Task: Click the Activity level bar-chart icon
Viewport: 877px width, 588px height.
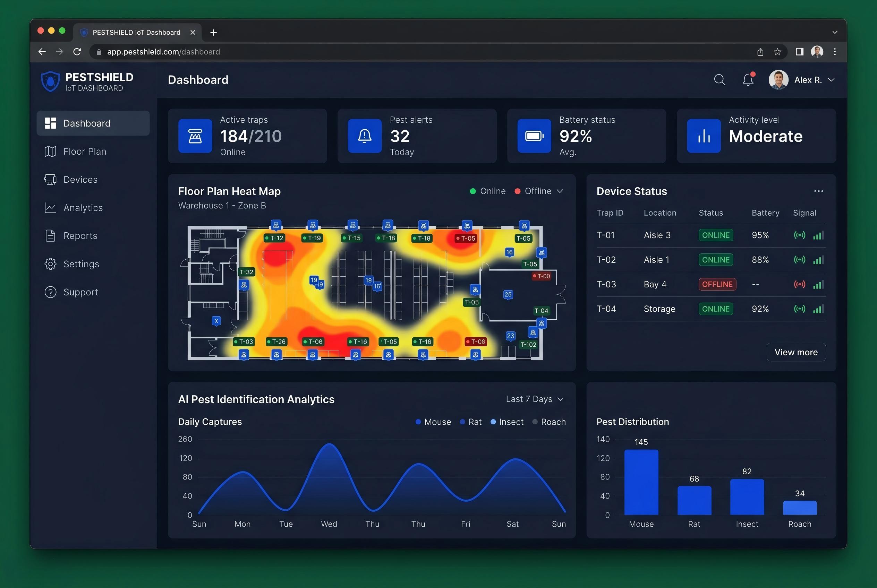Action: pyautogui.click(x=704, y=136)
